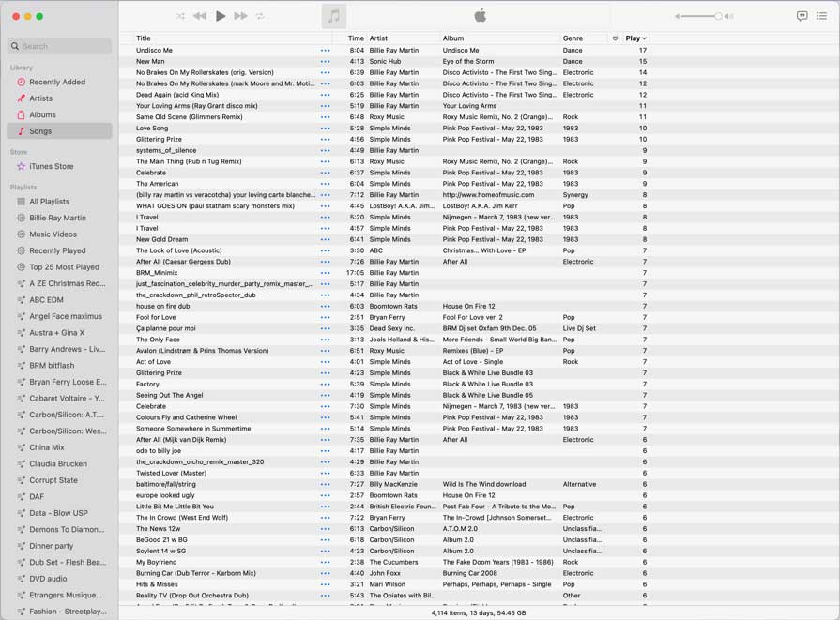Select the "Billie Ray Martin" playlist

coord(58,218)
